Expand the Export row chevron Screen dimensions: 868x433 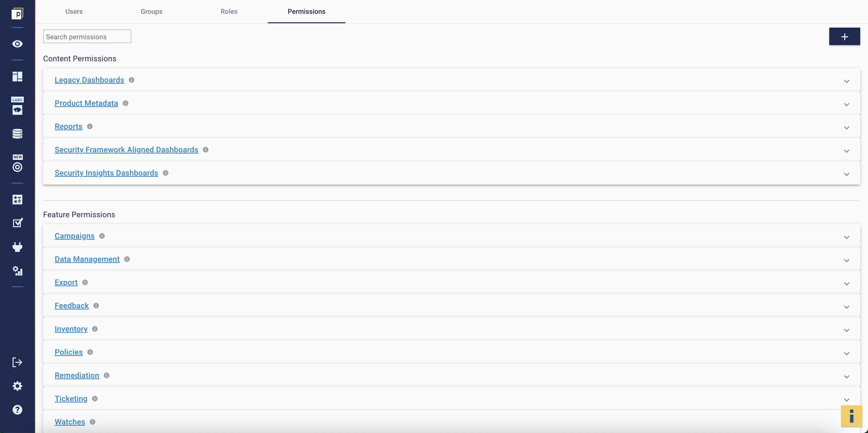(x=846, y=284)
